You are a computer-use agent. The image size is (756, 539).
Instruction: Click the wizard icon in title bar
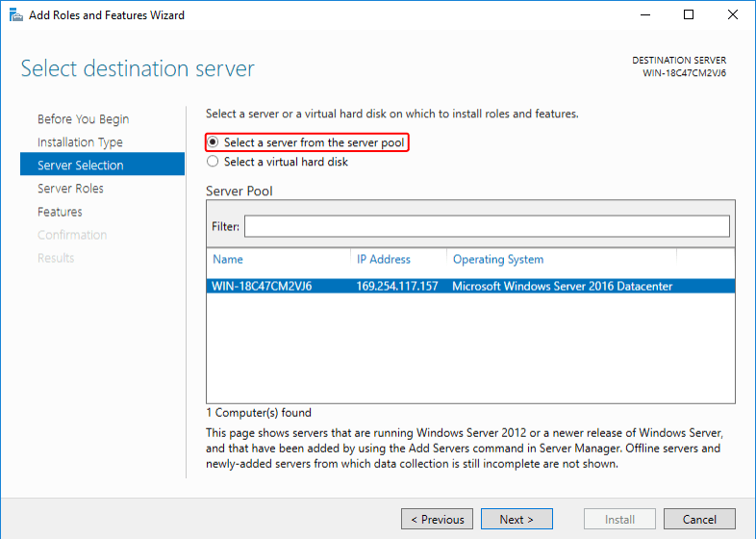click(15, 15)
